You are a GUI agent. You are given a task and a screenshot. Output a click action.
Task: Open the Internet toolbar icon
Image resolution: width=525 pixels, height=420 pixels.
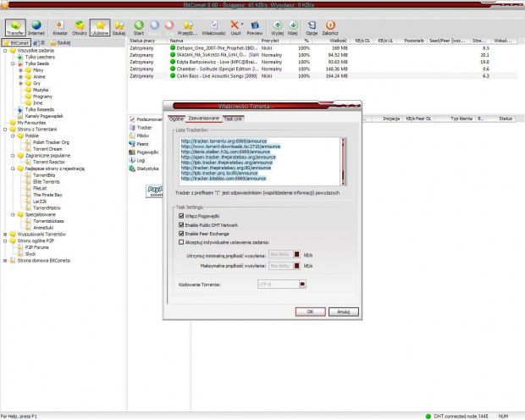36,27
